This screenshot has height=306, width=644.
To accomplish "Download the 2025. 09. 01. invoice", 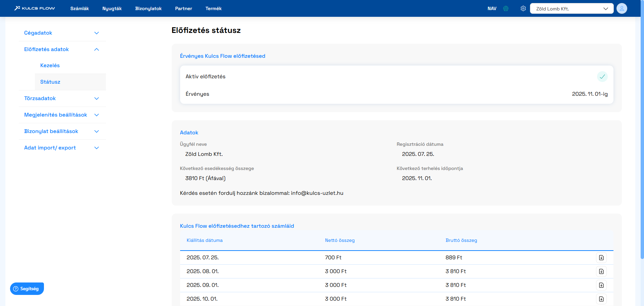I will [x=601, y=285].
